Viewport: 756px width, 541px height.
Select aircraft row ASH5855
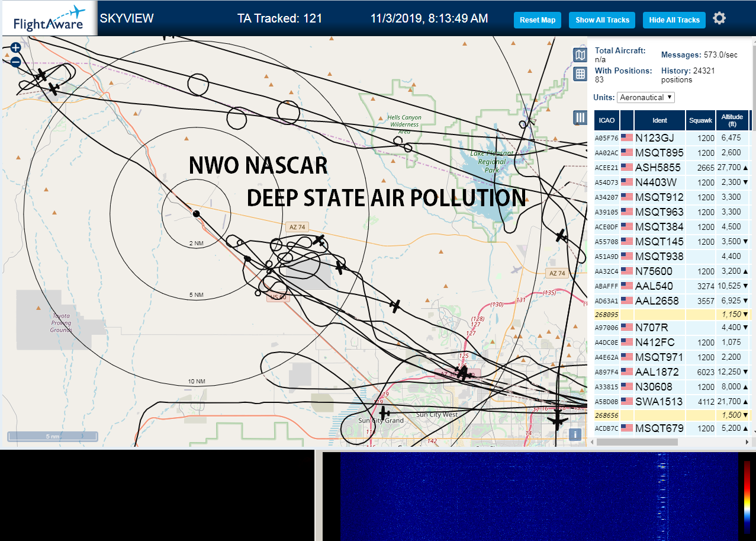coord(673,167)
